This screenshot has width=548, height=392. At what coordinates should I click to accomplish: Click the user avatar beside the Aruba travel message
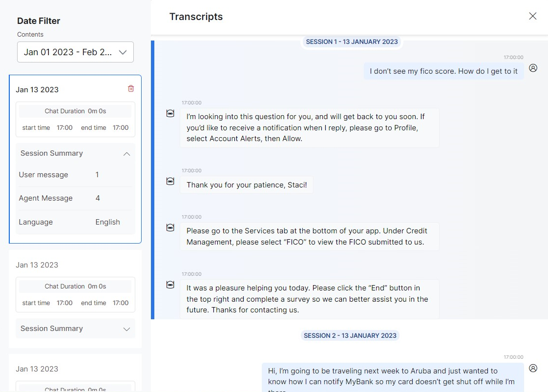pyautogui.click(x=533, y=368)
